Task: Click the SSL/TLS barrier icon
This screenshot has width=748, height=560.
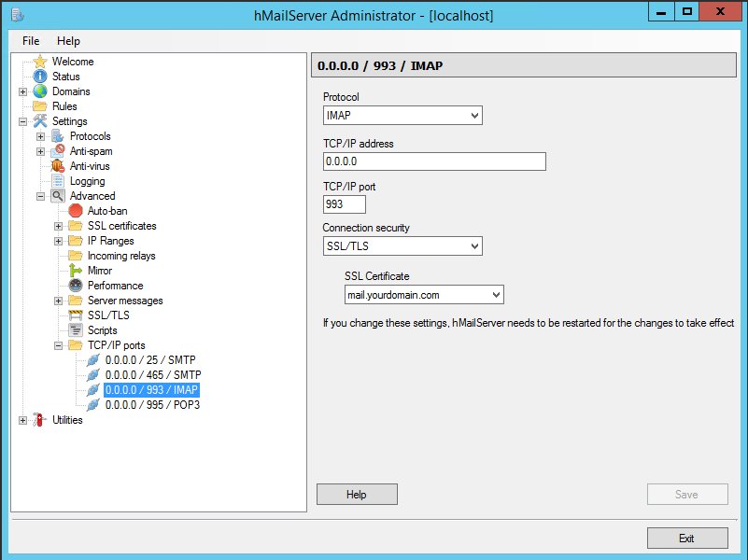Action: point(76,315)
